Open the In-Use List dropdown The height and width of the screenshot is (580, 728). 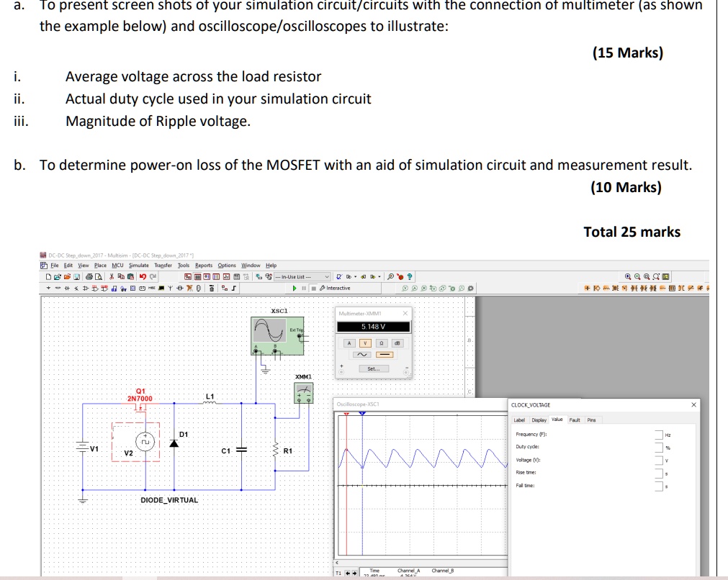pyautogui.click(x=327, y=276)
